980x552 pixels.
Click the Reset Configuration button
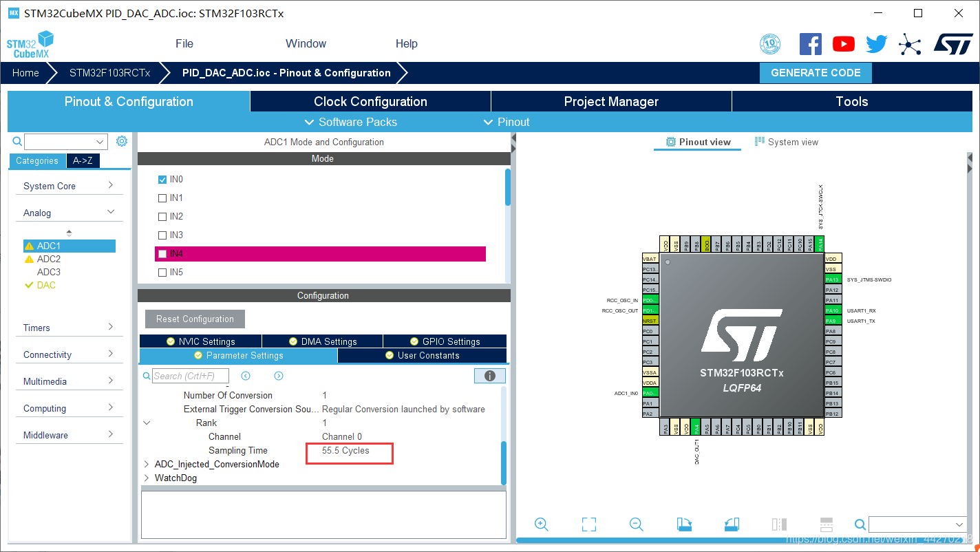195,319
